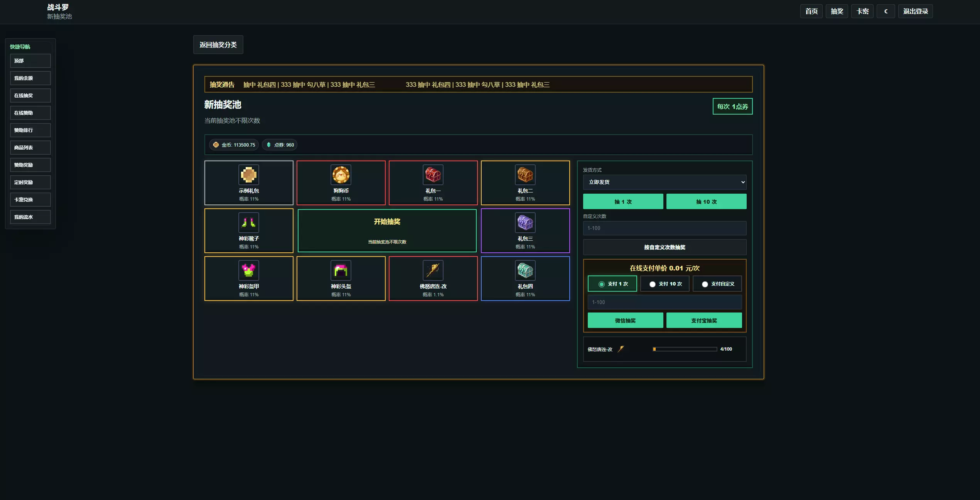Click the 按自定义次数抽奖 button
Viewport: 980px width, 500px height.
[665, 247]
